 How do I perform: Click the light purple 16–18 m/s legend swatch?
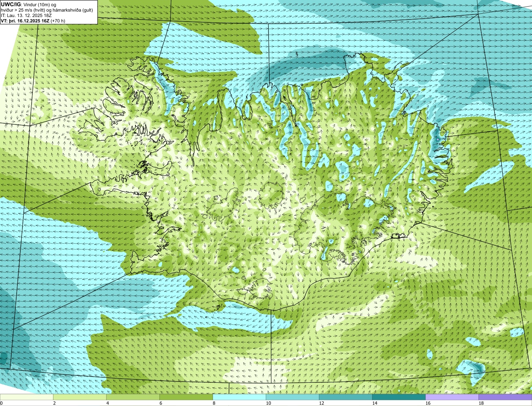pyautogui.click(x=452, y=397)
